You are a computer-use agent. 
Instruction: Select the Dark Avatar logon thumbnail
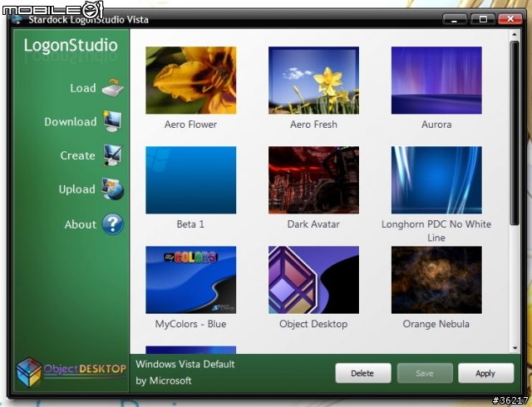313,179
